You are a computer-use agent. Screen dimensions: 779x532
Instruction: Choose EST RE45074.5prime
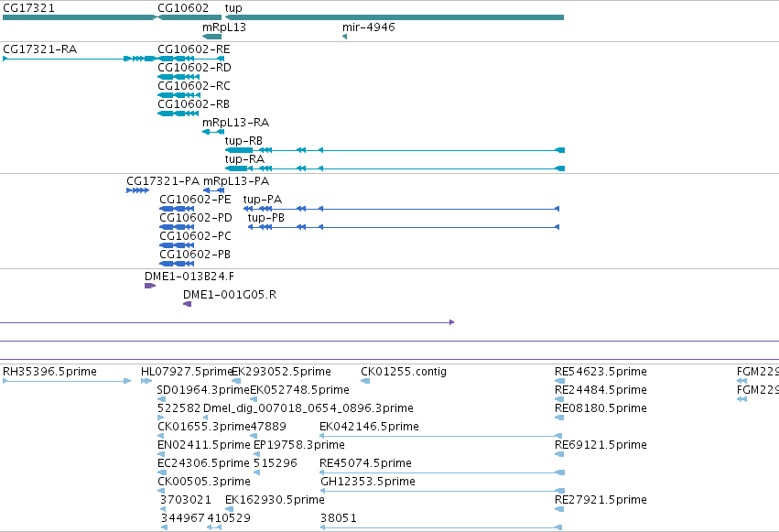coord(365,463)
